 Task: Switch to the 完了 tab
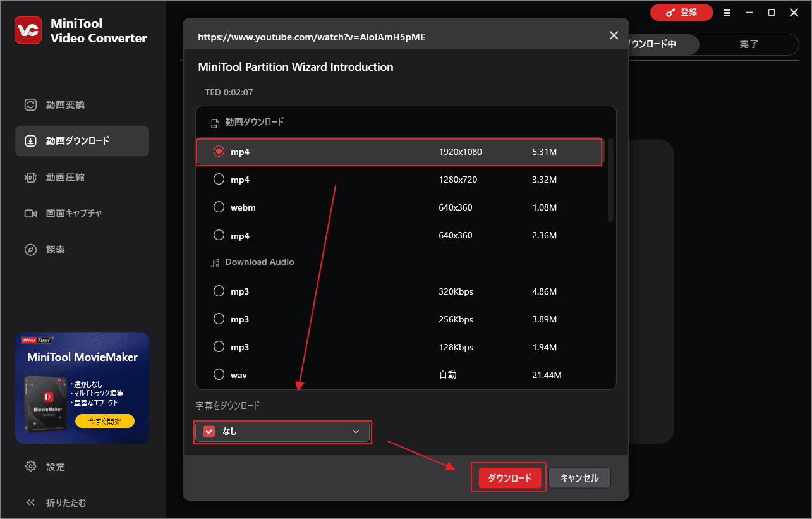[749, 44]
